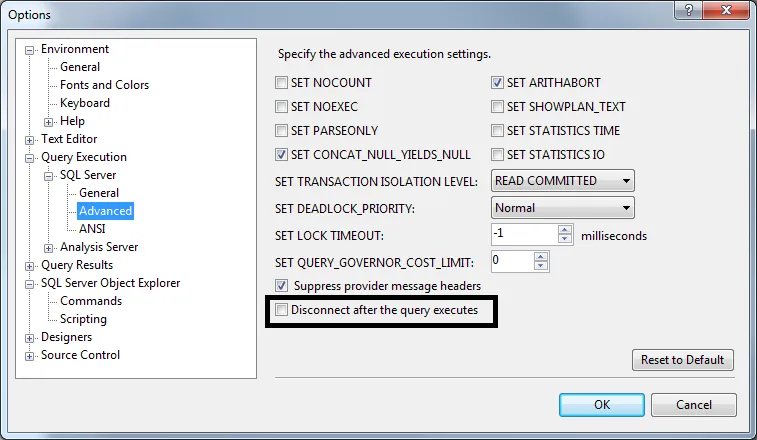The width and height of the screenshot is (757, 440).
Task: Select SQL Server Object Explorer item
Action: (111, 283)
